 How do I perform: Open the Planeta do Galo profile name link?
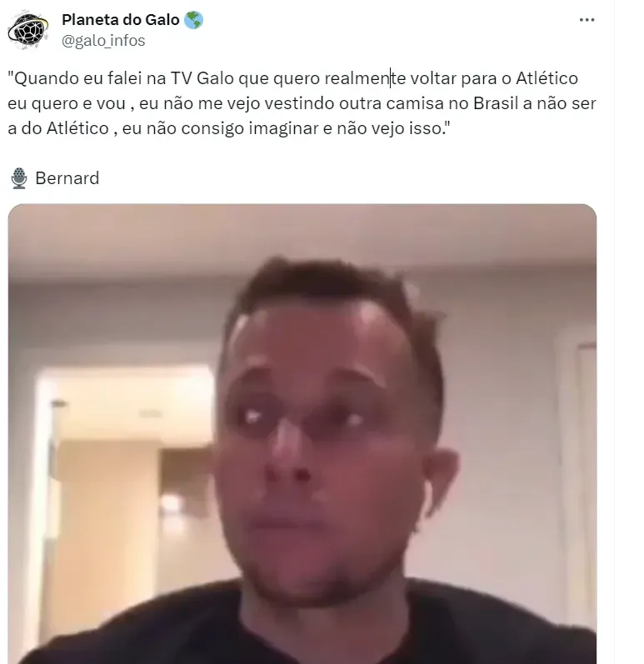click(121, 20)
